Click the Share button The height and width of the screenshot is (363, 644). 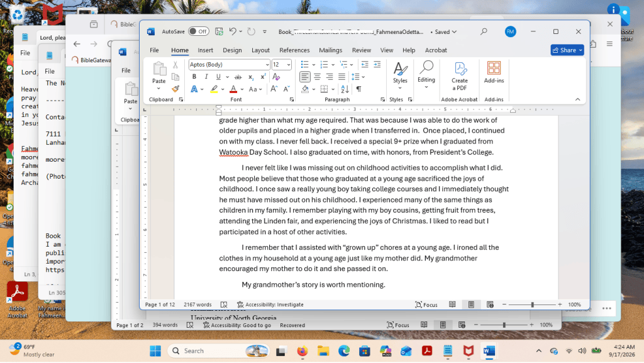point(567,50)
